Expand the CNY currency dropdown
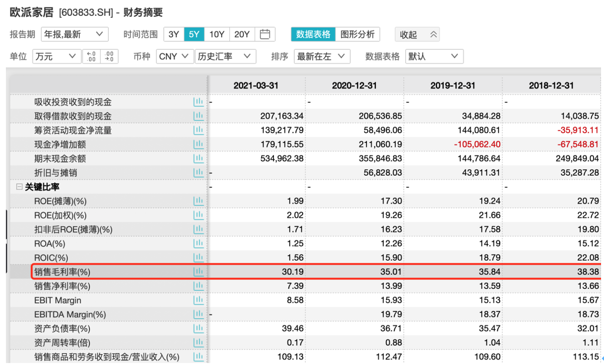604x364 pixels. tap(174, 57)
